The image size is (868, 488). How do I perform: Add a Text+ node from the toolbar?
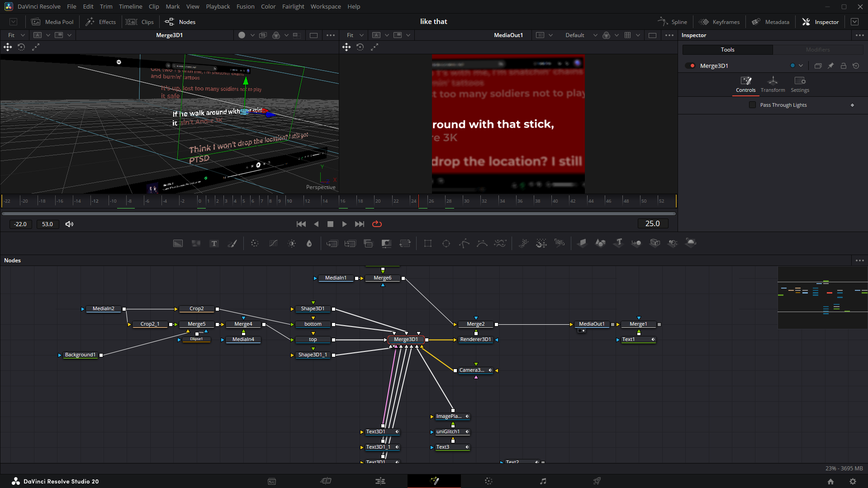[214, 243]
